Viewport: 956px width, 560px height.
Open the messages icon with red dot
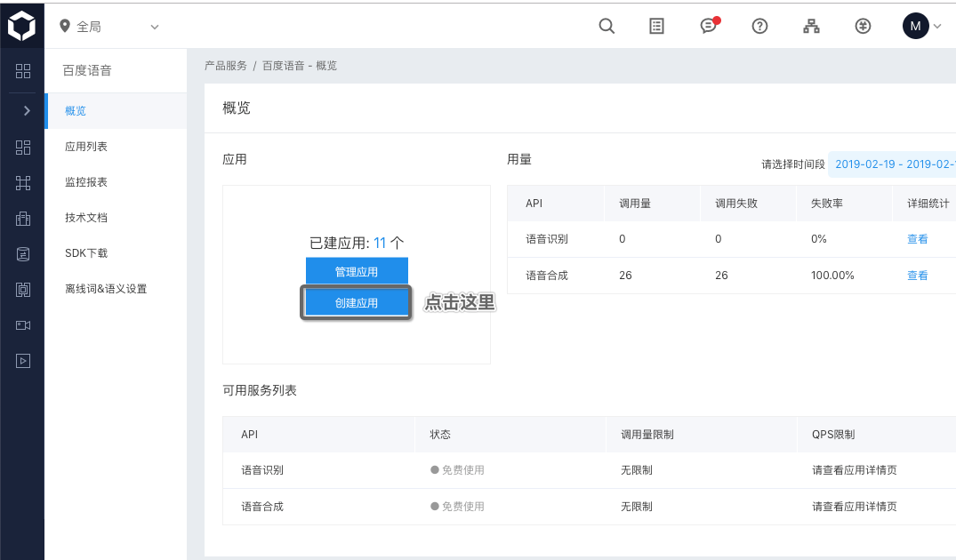coord(710,26)
